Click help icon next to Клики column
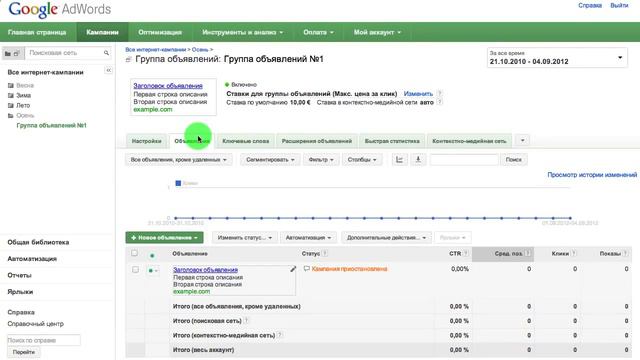This screenshot has width=640, height=360. 573,253
